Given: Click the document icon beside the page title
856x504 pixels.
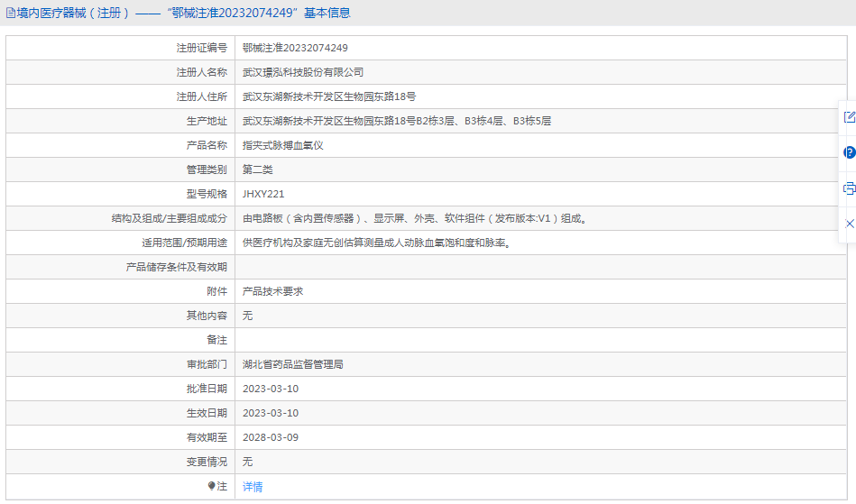Looking at the screenshot, I should click(10, 14).
